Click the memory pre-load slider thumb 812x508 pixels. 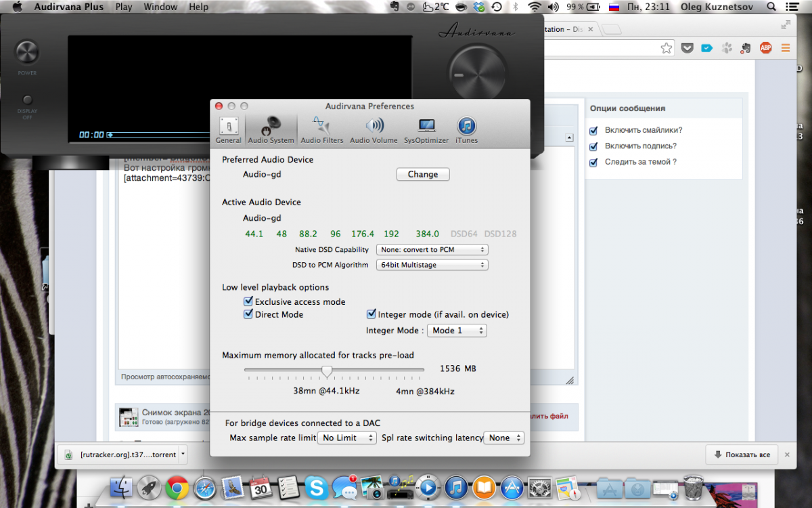327,371
